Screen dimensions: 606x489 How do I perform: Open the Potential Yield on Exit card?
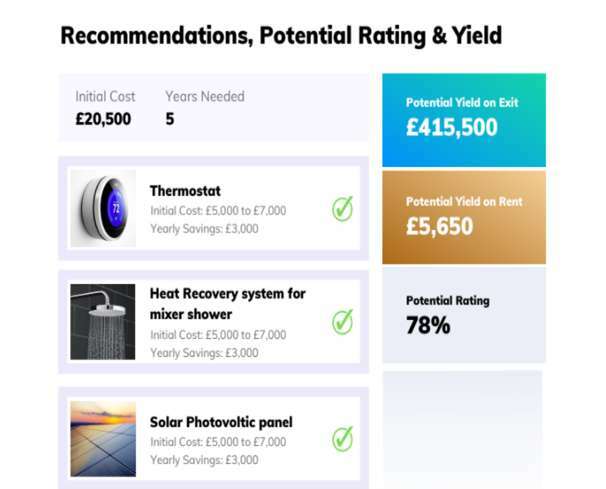(464, 119)
